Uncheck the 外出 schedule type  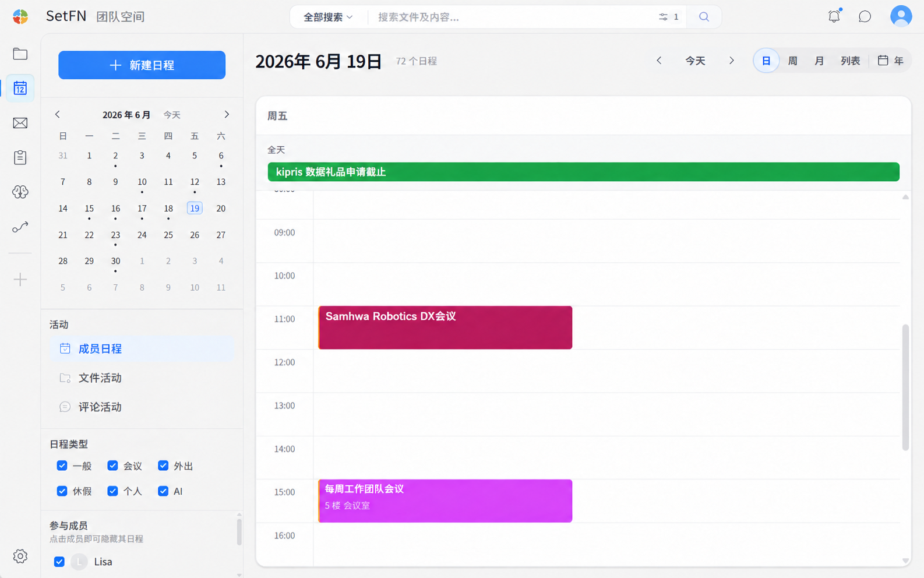point(163,466)
